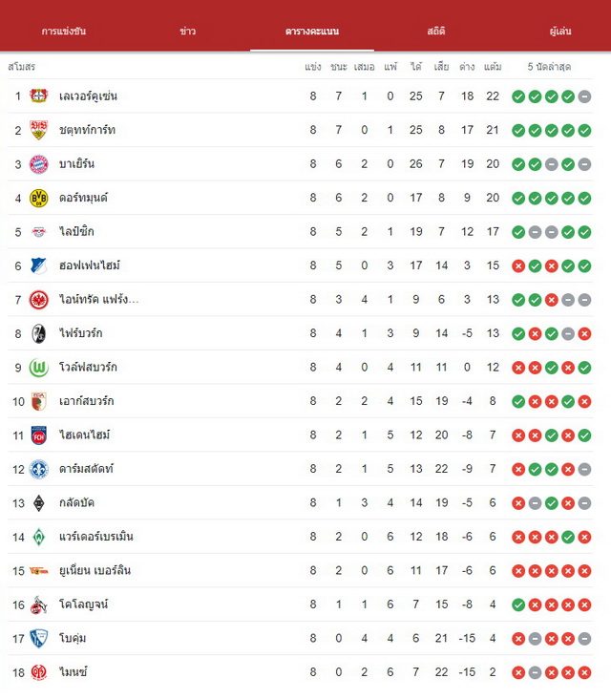
Task: Open the การแข่งขัน tab
Action: pyautogui.click(x=63, y=32)
